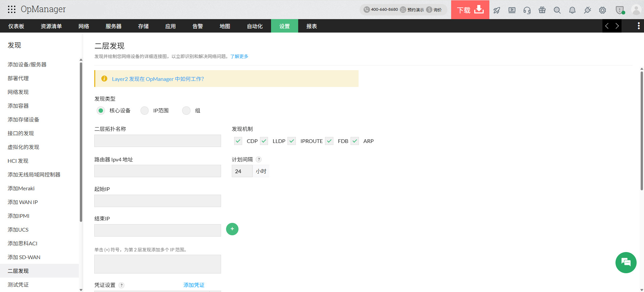Viewport: 644px width, 292px height.
Task: Open 网络发现 in sidebar
Action: [18, 92]
